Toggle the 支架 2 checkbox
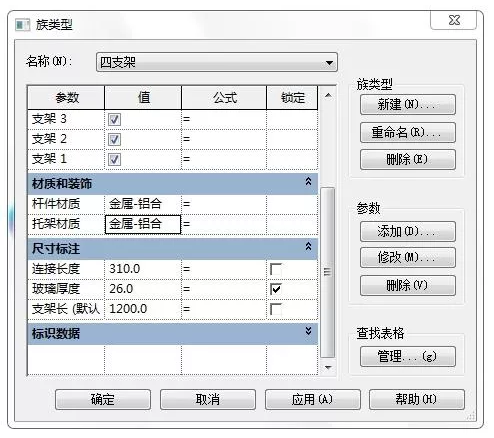 (114, 139)
